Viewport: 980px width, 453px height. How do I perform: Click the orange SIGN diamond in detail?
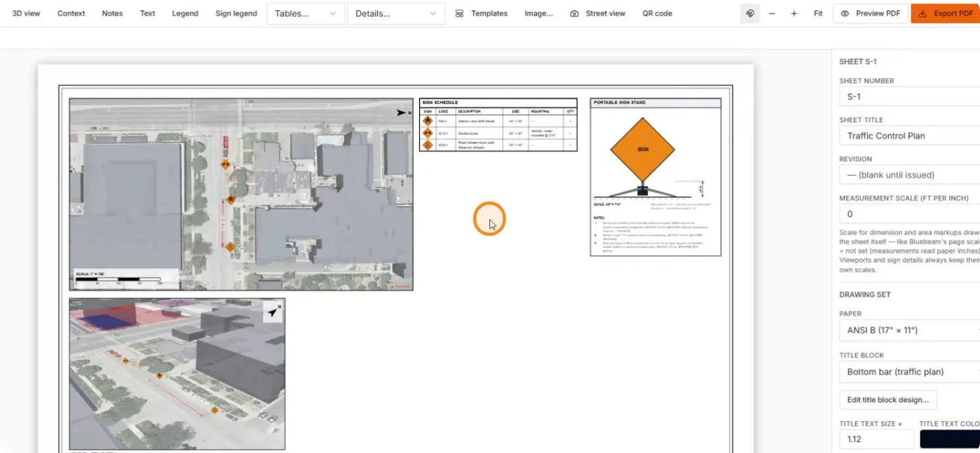[x=642, y=150]
